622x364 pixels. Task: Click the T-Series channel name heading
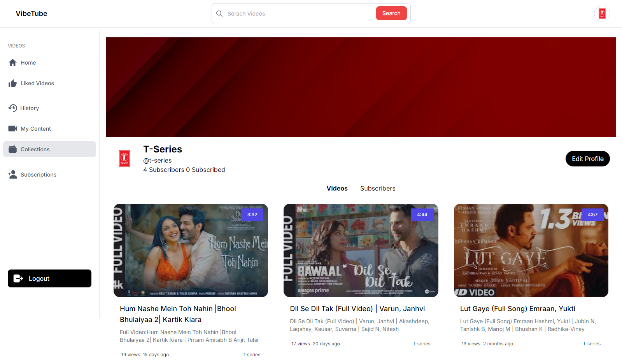163,149
